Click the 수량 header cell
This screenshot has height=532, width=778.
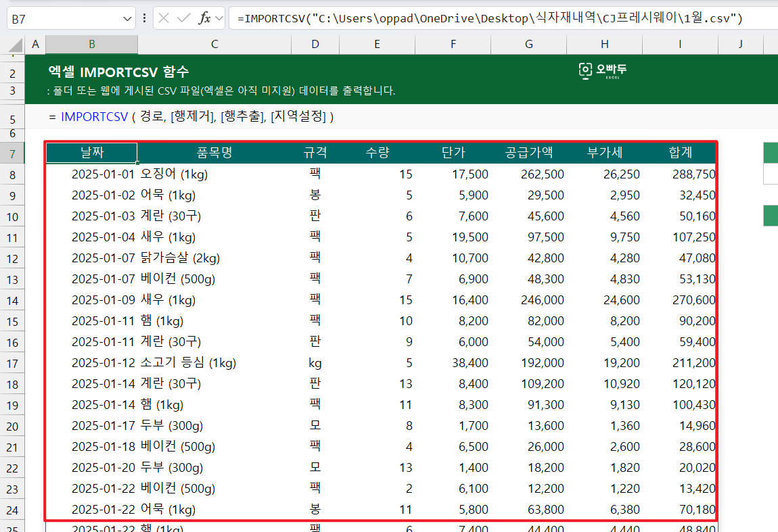click(x=377, y=153)
